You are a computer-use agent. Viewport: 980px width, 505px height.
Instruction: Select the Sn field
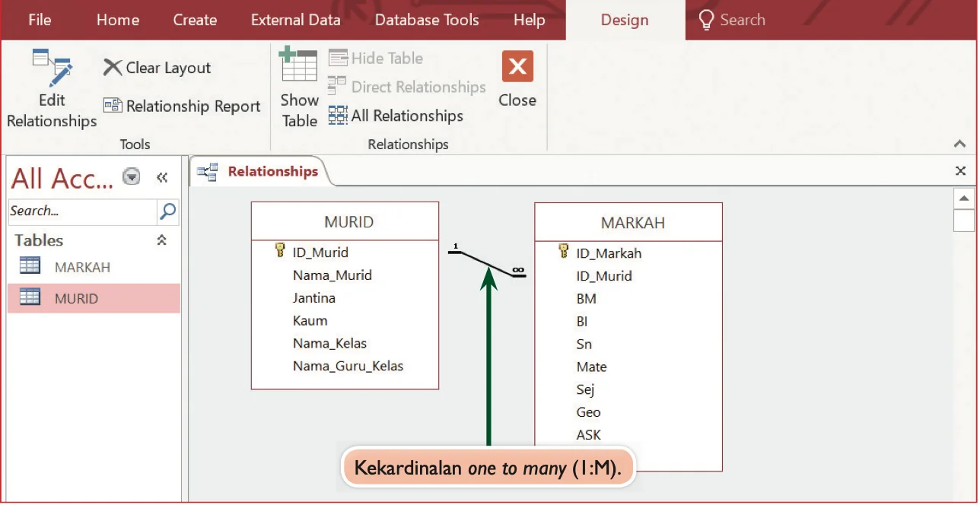pos(584,345)
